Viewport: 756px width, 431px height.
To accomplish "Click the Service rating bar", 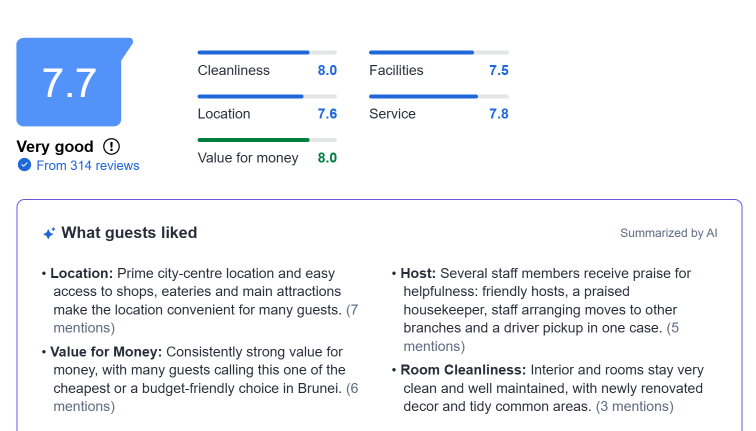I will [x=439, y=96].
